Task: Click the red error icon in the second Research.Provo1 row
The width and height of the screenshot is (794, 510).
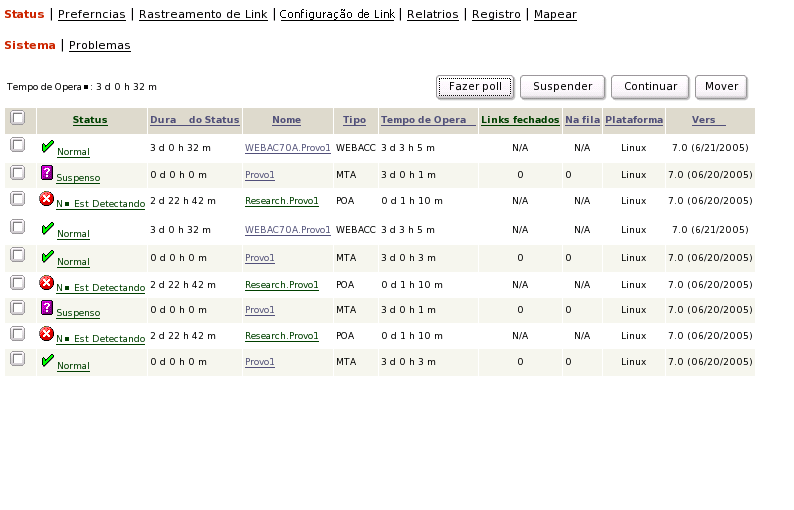Action: point(46,283)
